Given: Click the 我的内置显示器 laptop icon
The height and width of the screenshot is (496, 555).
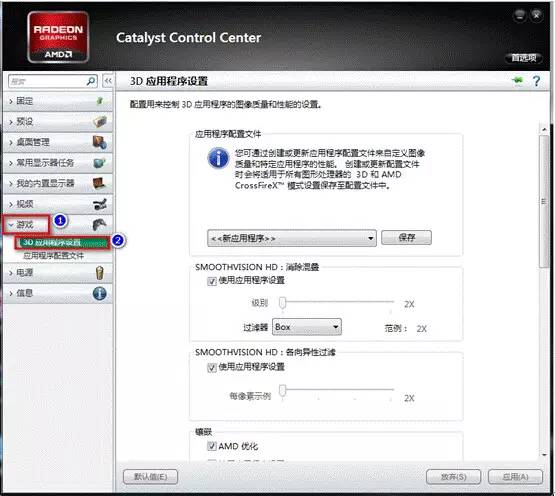Looking at the screenshot, I should click(99, 183).
